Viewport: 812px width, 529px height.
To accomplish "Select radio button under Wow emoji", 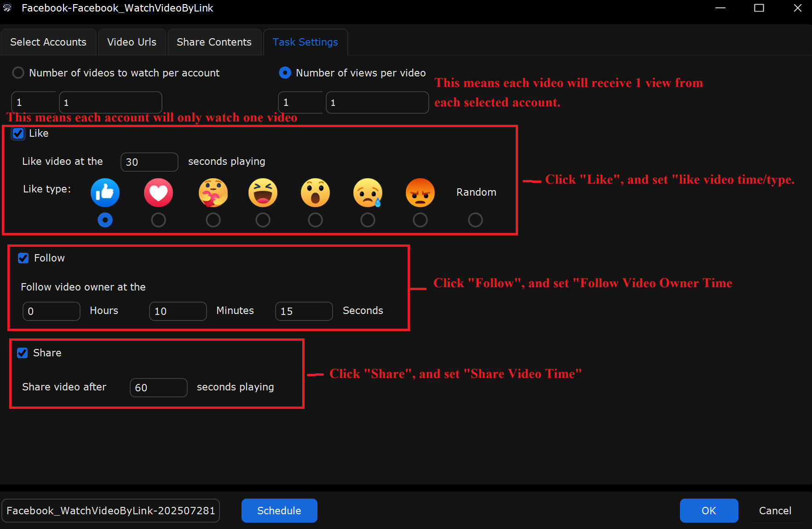I will click(315, 220).
